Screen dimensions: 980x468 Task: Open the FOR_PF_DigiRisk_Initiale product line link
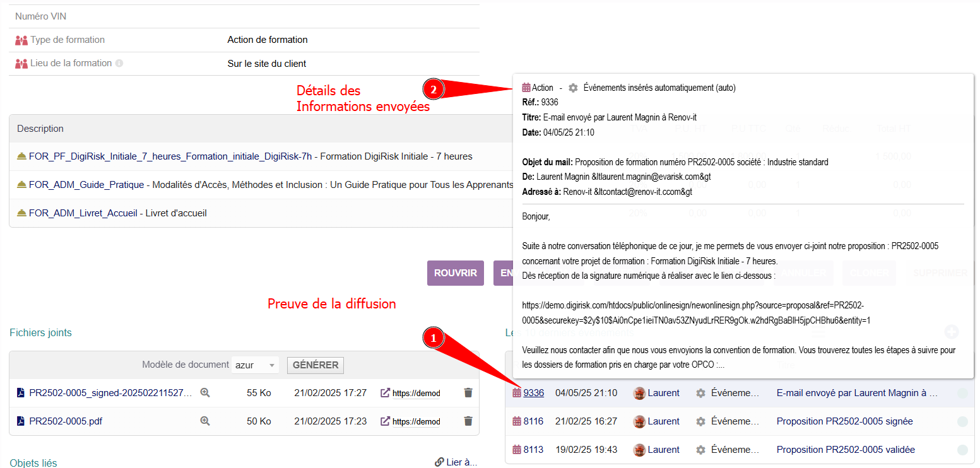coord(170,156)
